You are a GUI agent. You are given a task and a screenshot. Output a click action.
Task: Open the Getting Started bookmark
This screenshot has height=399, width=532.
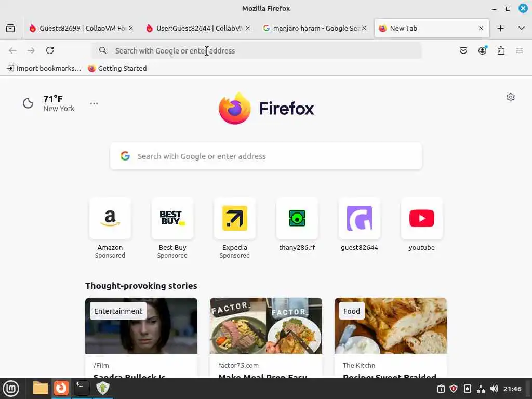[x=117, y=68]
